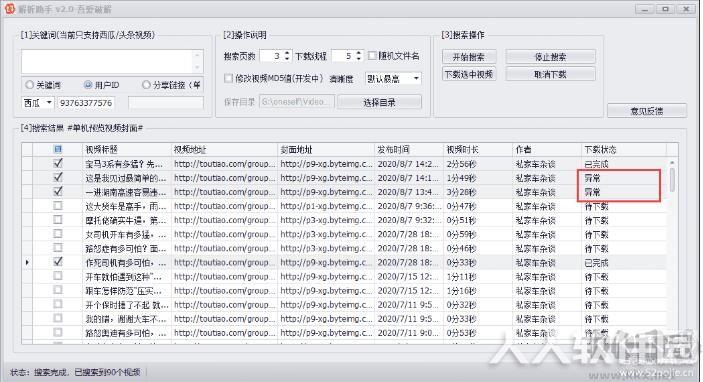Check the row 开车就怕遇到这种

(58, 276)
